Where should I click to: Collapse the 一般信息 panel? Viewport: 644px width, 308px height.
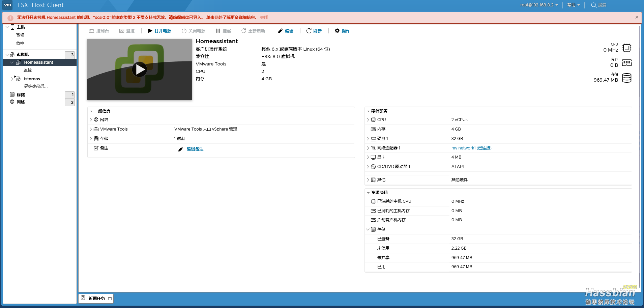click(91, 111)
